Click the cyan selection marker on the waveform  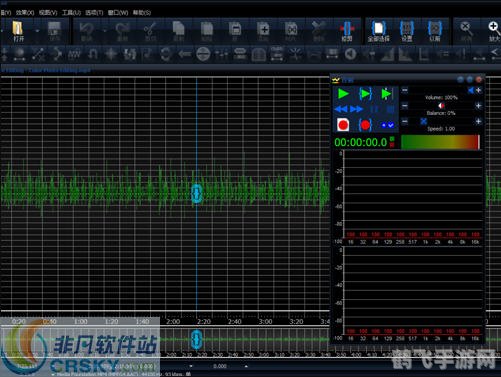197,194
